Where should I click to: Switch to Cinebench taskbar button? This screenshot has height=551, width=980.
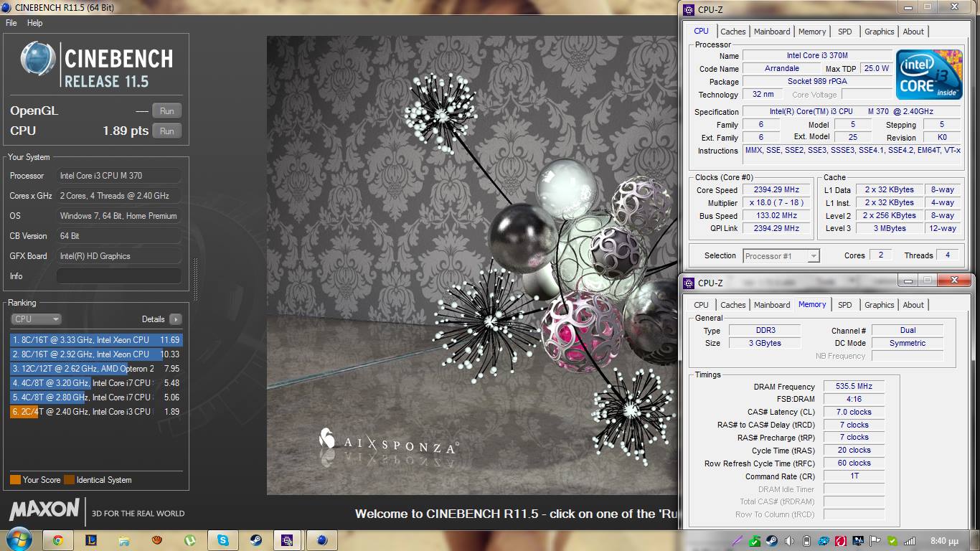(x=322, y=540)
